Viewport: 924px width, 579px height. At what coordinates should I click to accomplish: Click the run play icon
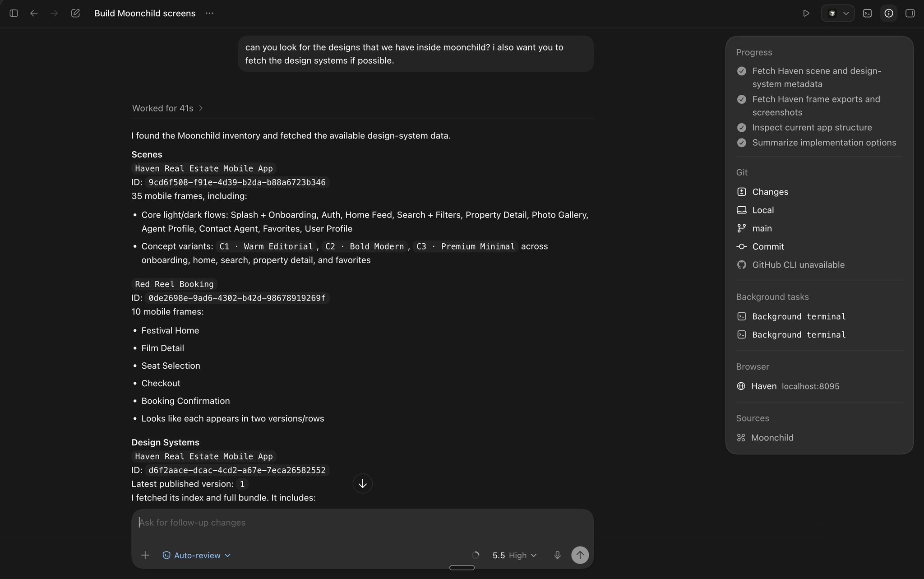(806, 14)
